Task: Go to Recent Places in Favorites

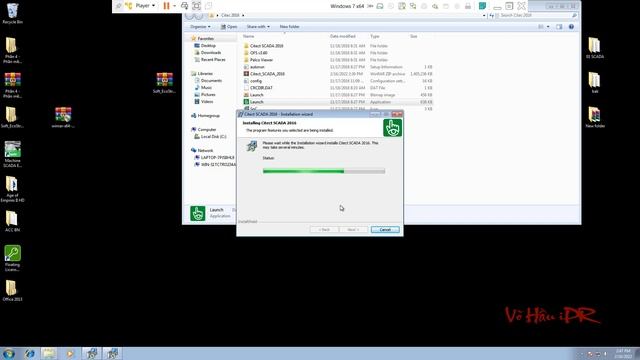Action: [213, 60]
